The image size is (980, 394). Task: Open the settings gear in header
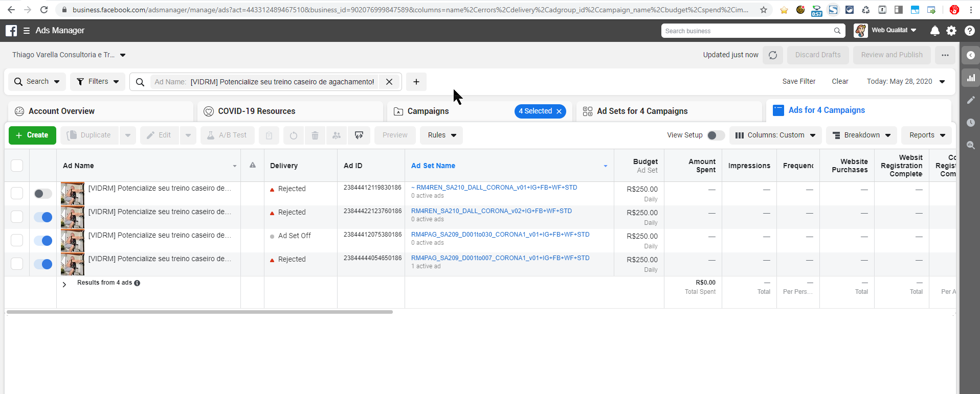[951, 31]
